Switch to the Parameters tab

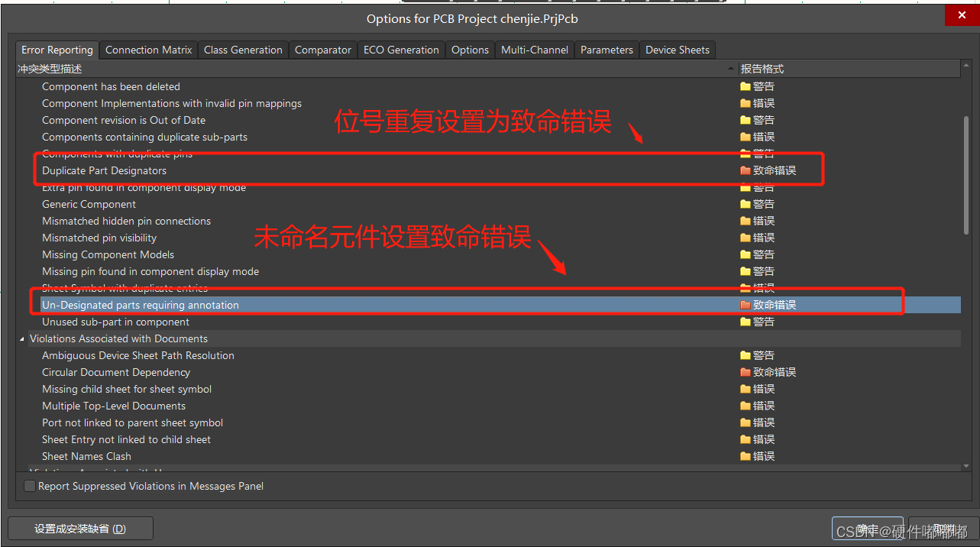coord(606,50)
